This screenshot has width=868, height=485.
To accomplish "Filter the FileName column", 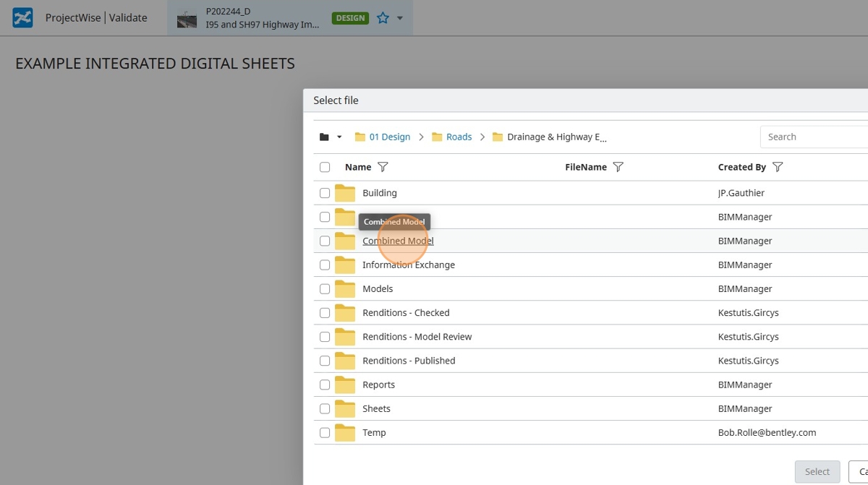I will [x=618, y=167].
